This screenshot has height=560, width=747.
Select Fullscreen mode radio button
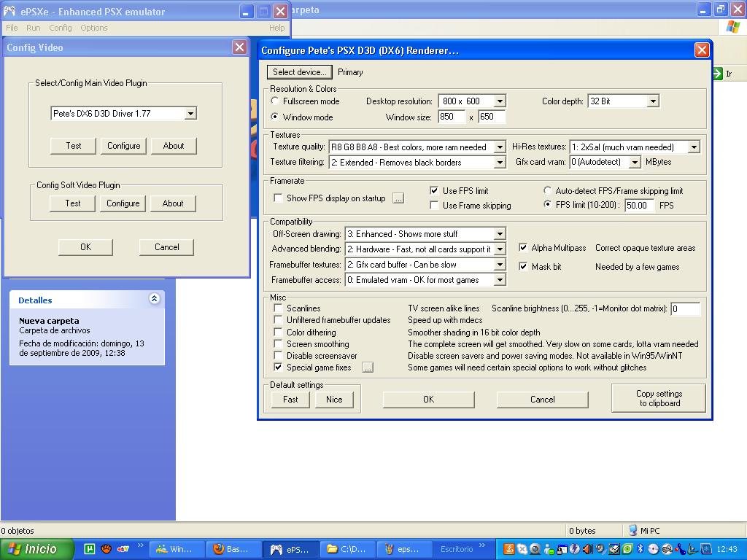pyautogui.click(x=275, y=101)
